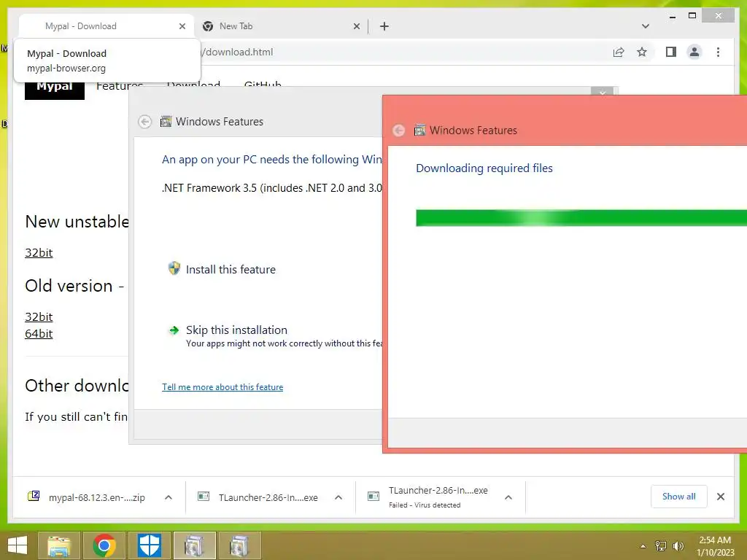Close the New Tab tab
The height and width of the screenshot is (560, 747).
coord(356,26)
